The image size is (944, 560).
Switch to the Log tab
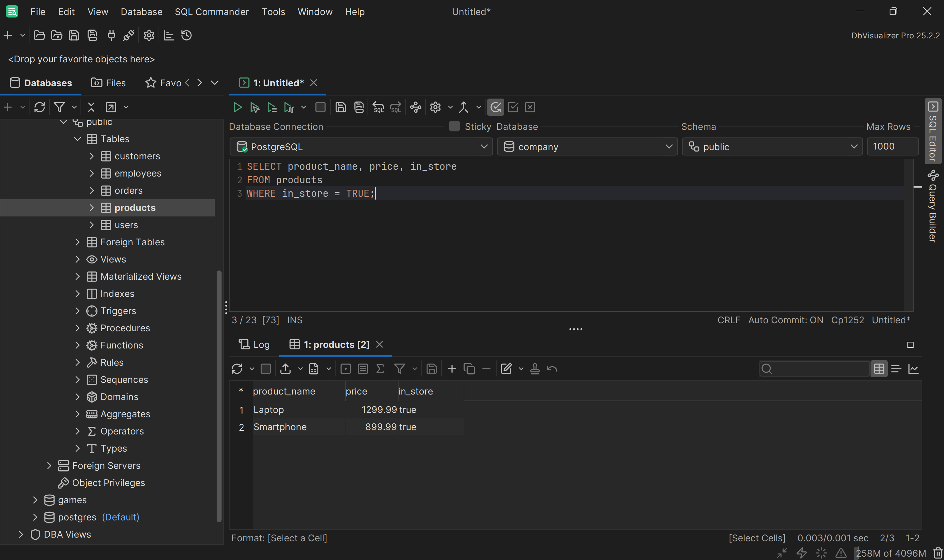tap(254, 344)
